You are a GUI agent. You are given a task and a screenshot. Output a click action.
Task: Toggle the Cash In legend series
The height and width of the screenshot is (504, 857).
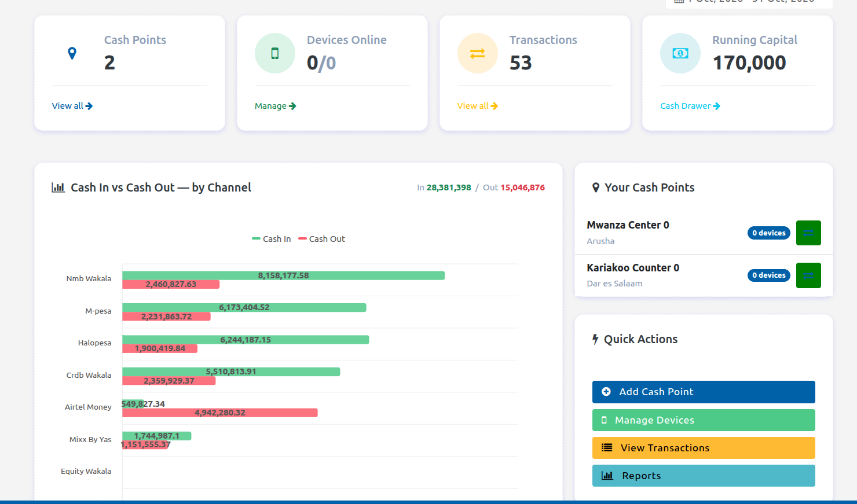272,239
